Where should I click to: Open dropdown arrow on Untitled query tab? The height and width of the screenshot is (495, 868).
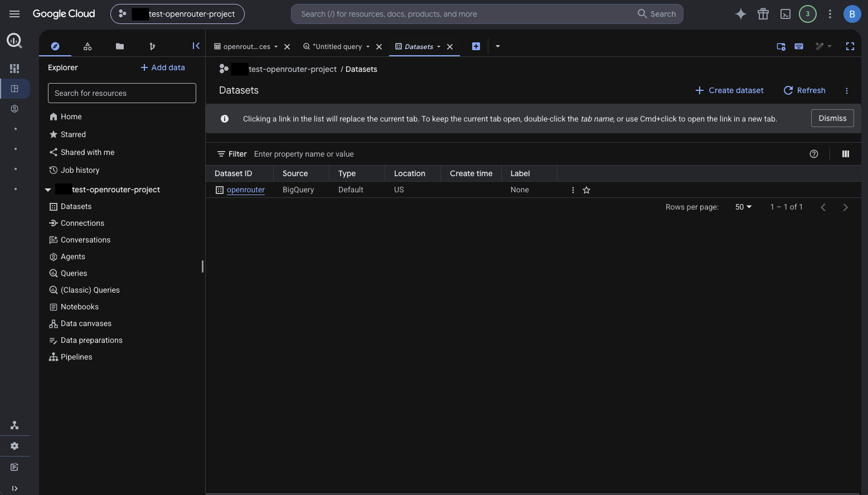coord(368,47)
